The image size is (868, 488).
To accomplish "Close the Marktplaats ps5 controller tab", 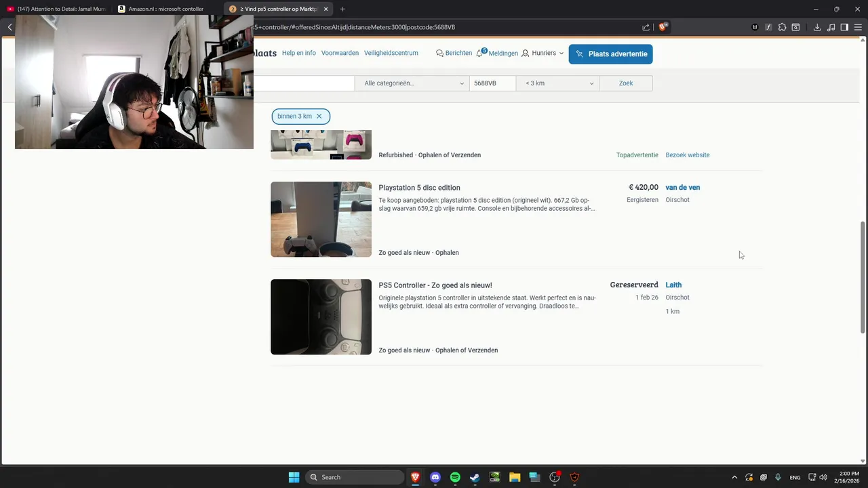I will (x=326, y=9).
